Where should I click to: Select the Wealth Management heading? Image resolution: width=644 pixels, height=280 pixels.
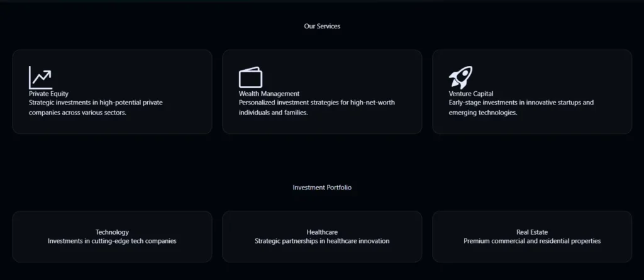[x=269, y=94]
